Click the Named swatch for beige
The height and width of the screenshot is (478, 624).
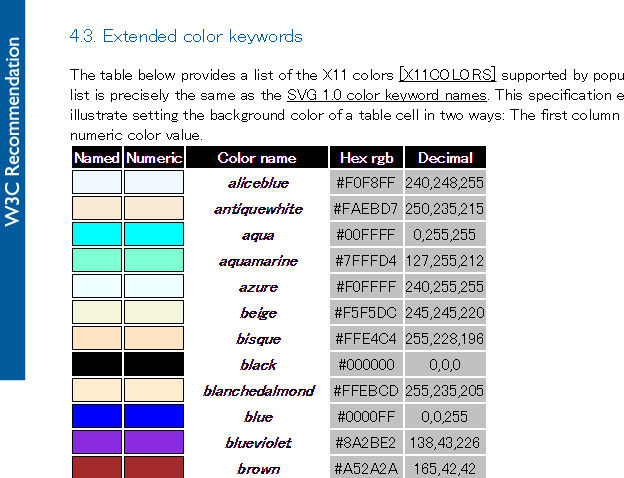point(97,312)
